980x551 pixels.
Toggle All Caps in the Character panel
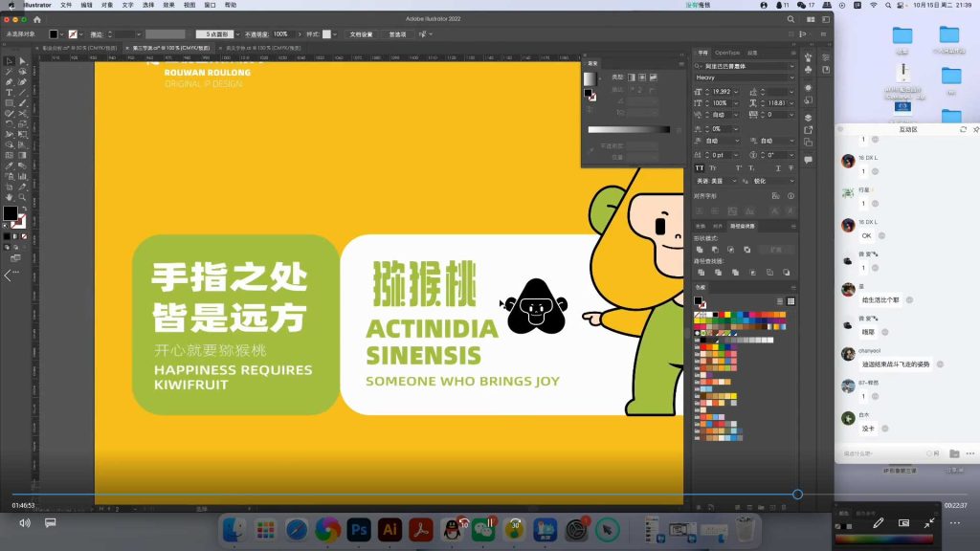point(699,168)
